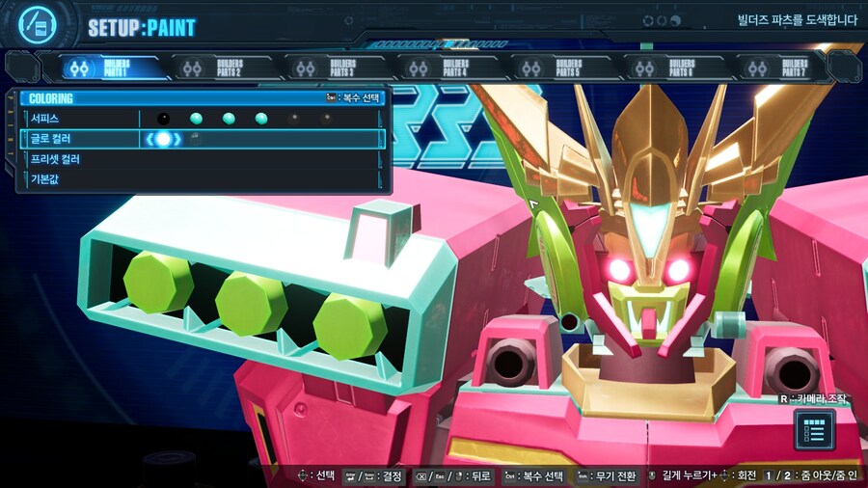Click the Builders Parts 2 connector icon
The height and width of the screenshot is (488, 868).
click(192, 68)
